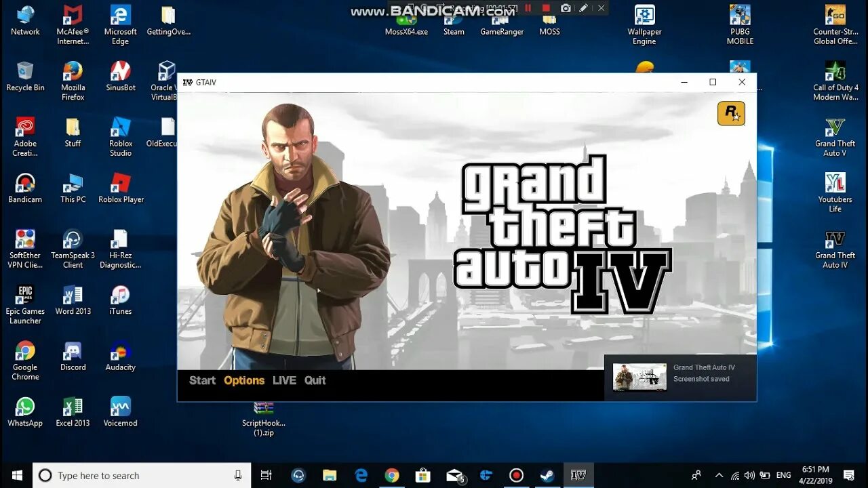Switch to Steam in the taskbar
The height and width of the screenshot is (488, 868).
tap(547, 475)
